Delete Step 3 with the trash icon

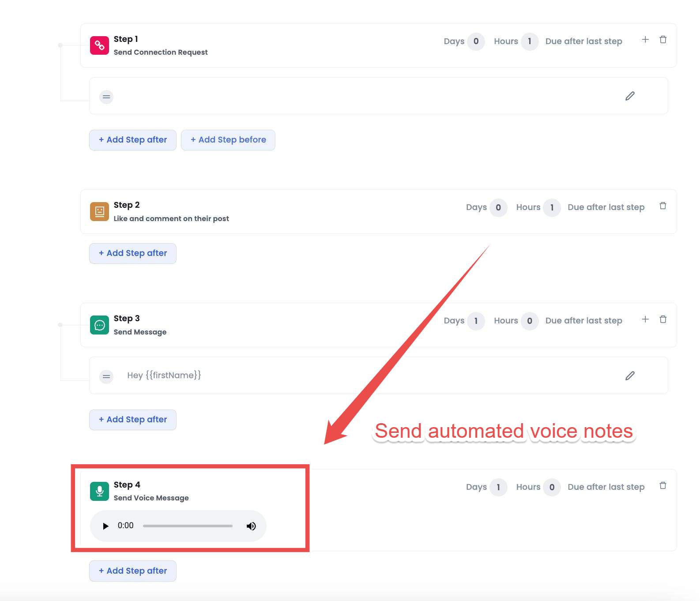pyautogui.click(x=663, y=319)
